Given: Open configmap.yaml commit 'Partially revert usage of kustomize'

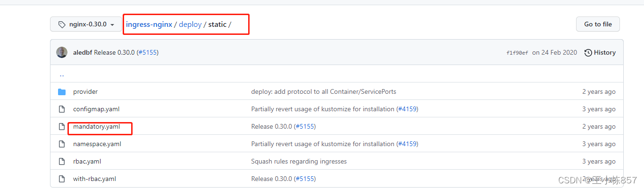Looking at the screenshot, I should tap(323, 109).
